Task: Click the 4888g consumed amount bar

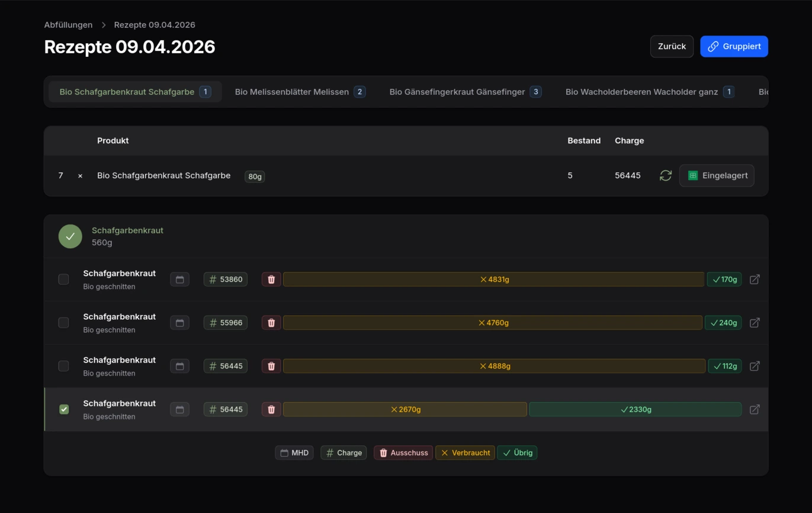Action: tap(494, 366)
